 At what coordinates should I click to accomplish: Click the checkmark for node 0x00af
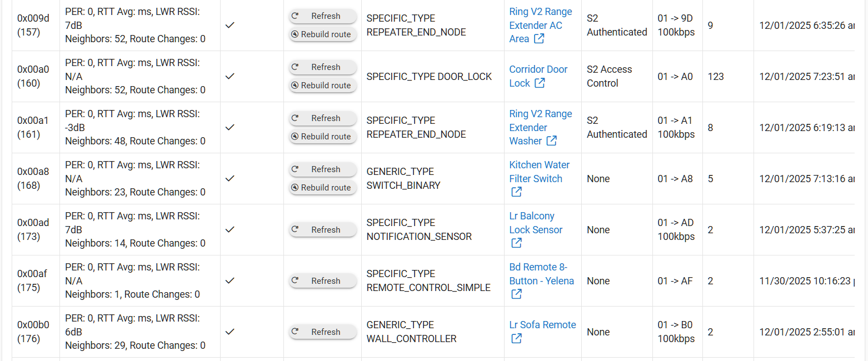point(230,280)
